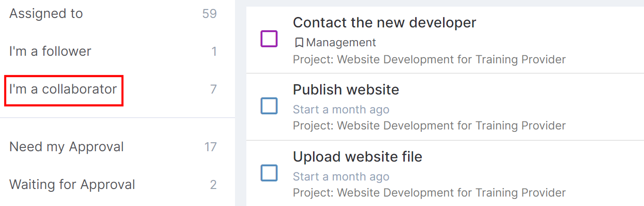
Task: Click Start a month ago under Upload website file
Action: coord(341,177)
